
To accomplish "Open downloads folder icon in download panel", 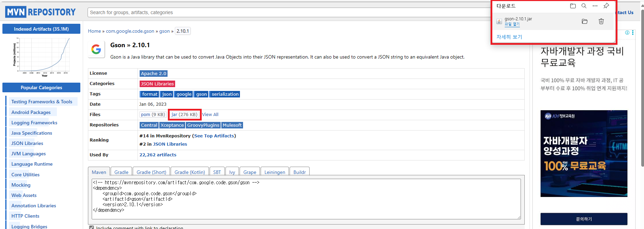I will (x=573, y=6).
